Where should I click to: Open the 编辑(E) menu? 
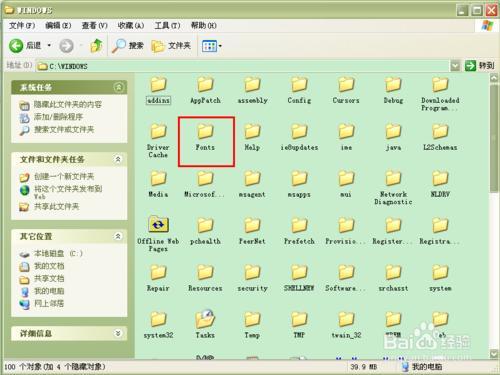[58, 26]
